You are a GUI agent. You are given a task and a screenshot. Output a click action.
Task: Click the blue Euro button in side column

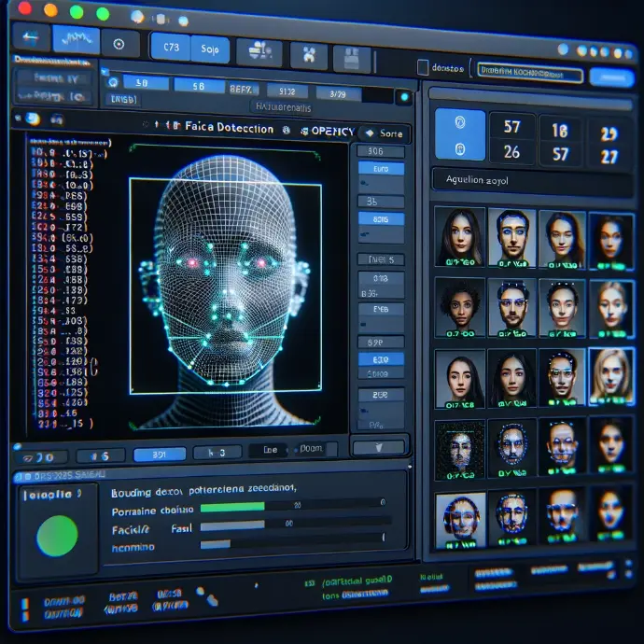(x=381, y=168)
